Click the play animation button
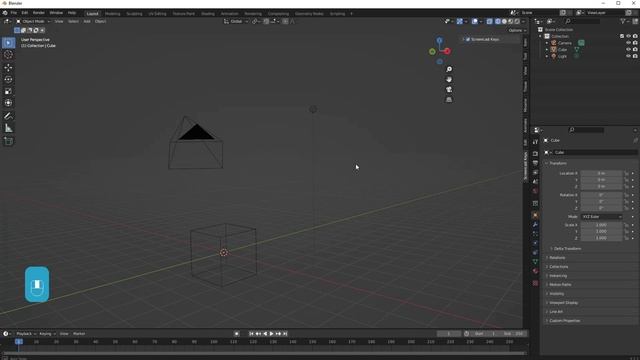The width and height of the screenshot is (640, 360). [272, 334]
